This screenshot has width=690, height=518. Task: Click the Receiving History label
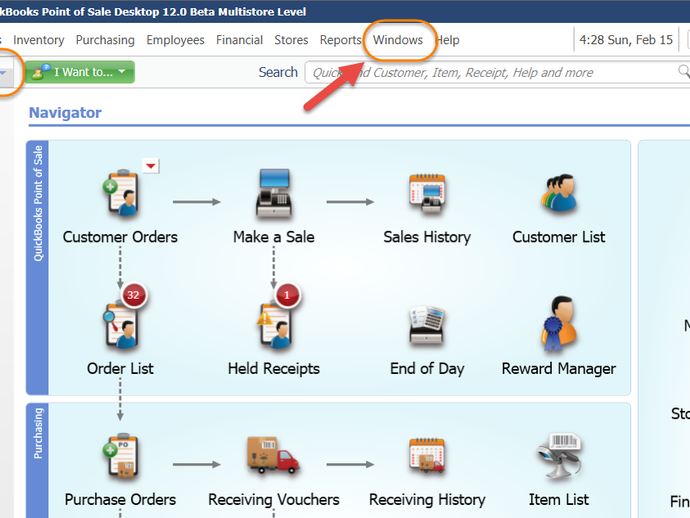pos(427,500)
